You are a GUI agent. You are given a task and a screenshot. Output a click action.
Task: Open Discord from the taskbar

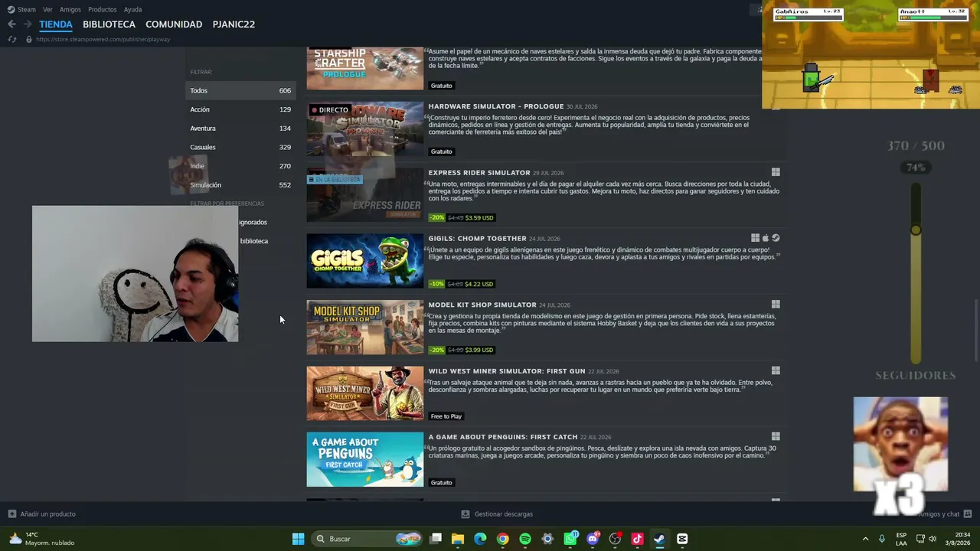tap(593, 539)
